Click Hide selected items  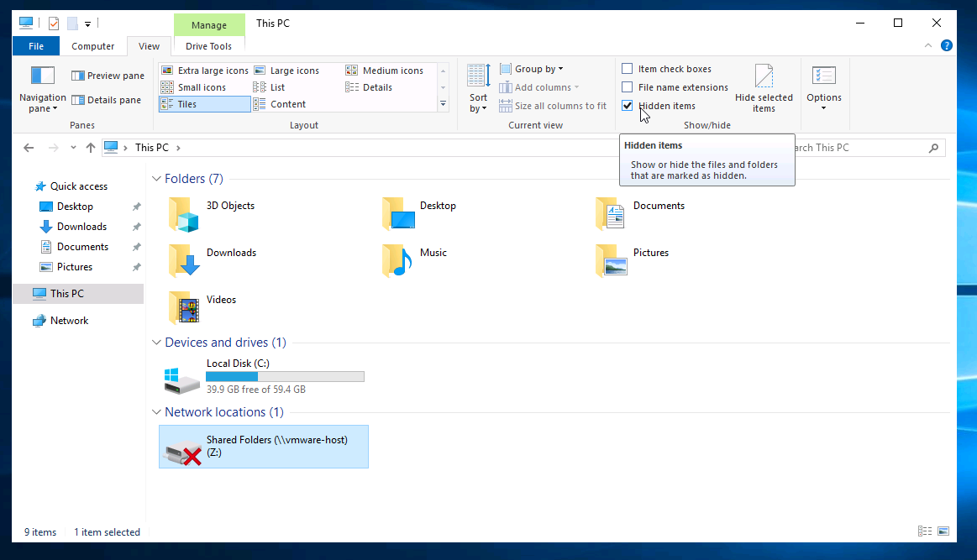(764, 88)
